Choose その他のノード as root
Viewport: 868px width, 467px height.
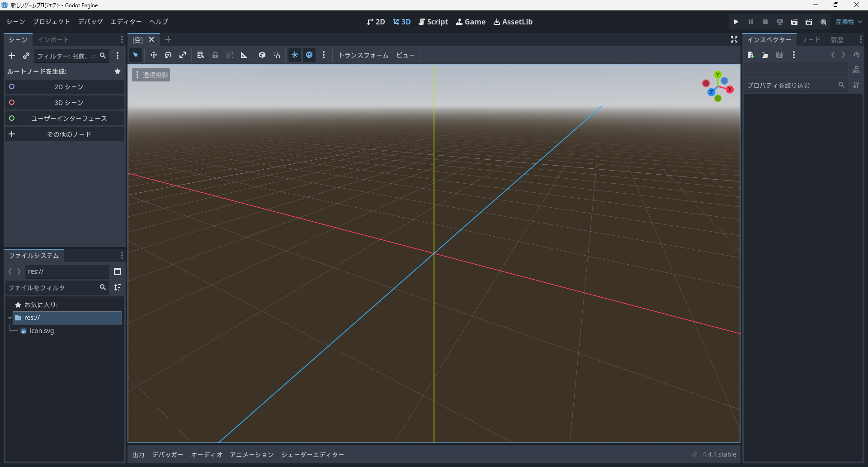click(65, 134)
